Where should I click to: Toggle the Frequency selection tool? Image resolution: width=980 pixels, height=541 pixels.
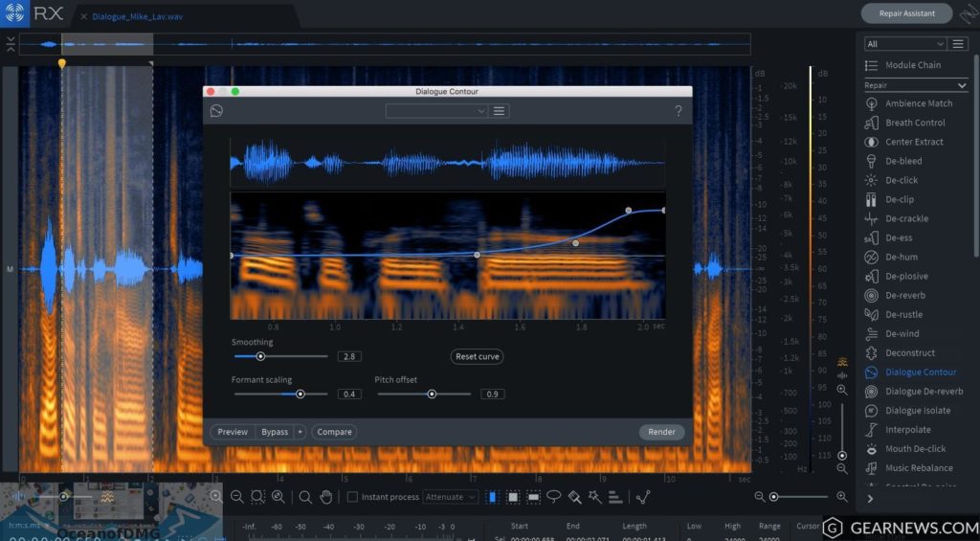coord(533,497)
